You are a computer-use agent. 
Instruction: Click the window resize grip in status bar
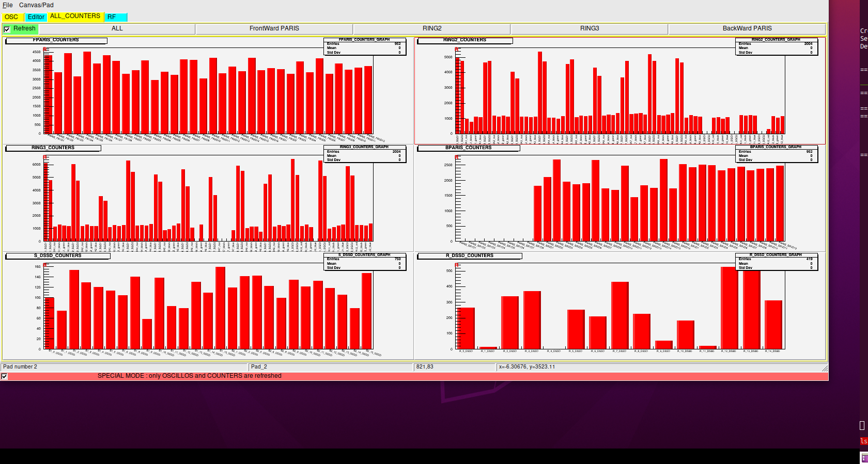point(825,368)
